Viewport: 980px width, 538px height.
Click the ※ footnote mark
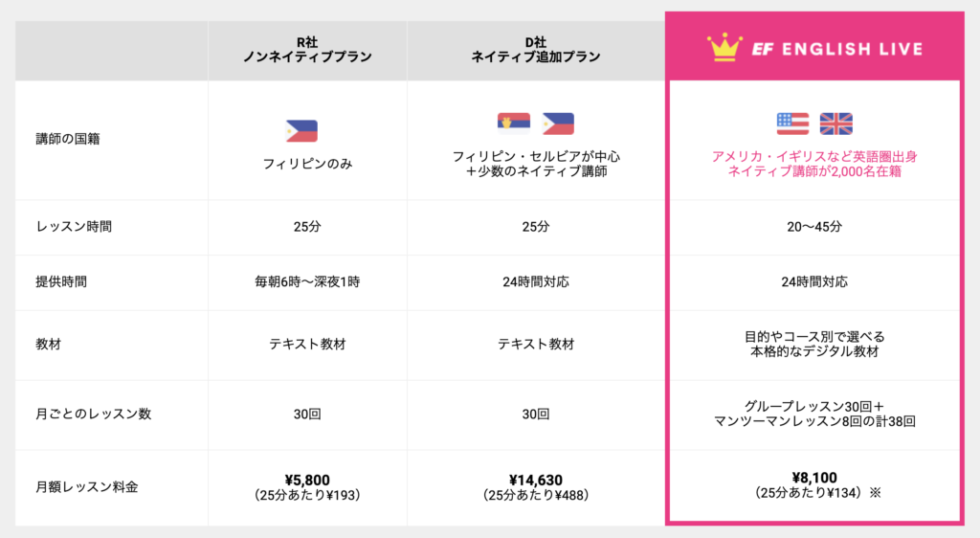[x=875, y=493]
